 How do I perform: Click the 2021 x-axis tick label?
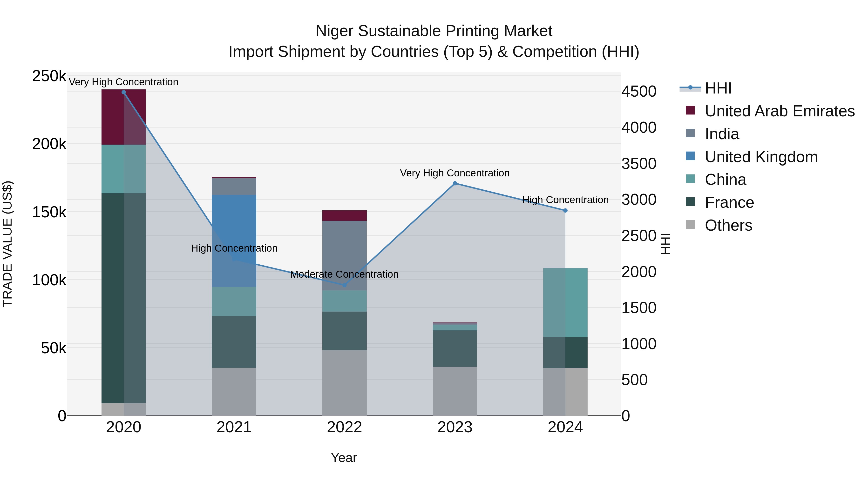tap(234, 427)
